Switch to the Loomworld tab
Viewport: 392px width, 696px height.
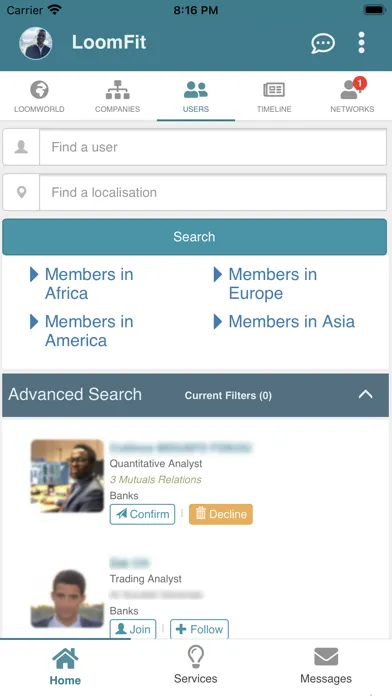coord(39,96)
